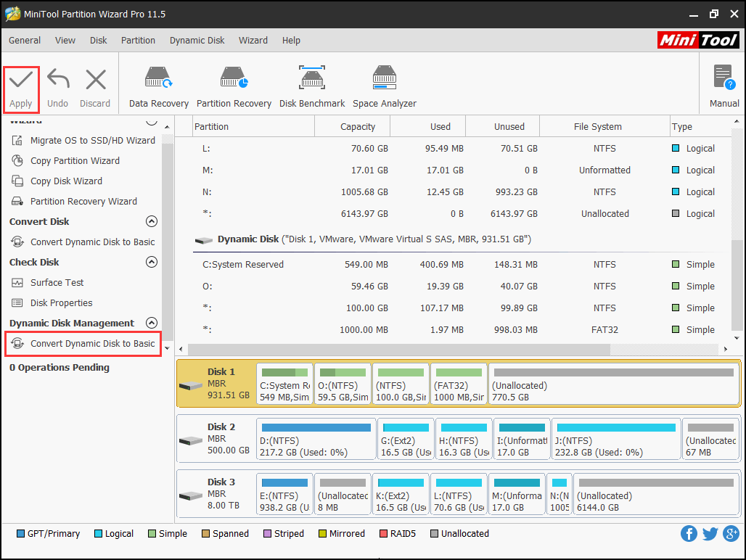Click Convert Dynamic Disk to Basic under Convert Disk
The height and width of the screenshot is (560, 746).
(x=83, y=242)
